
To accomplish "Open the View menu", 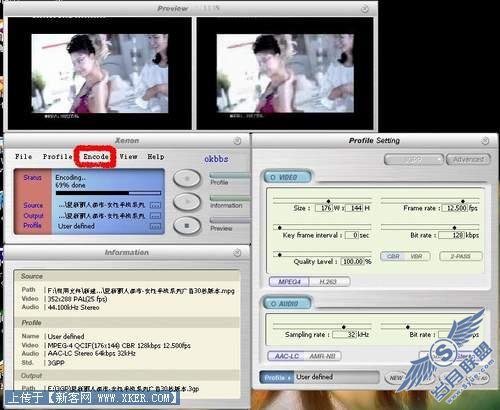I will (128, 156).
